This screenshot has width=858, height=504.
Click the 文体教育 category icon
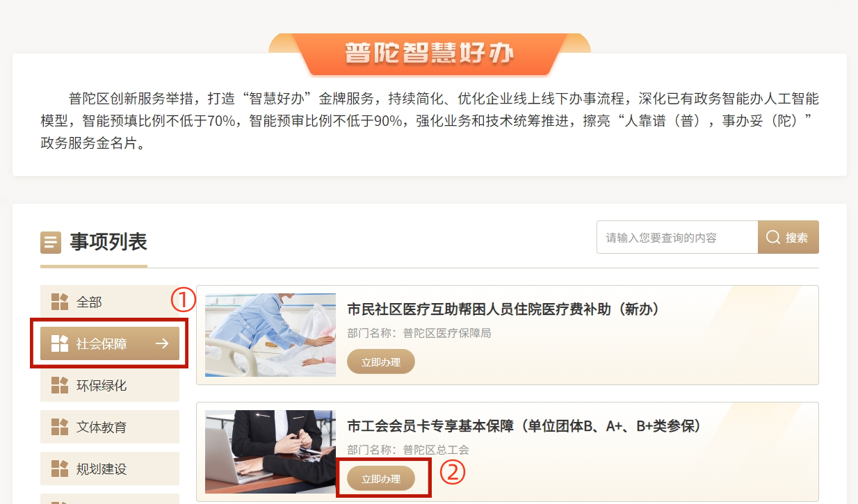coord(60,427)
